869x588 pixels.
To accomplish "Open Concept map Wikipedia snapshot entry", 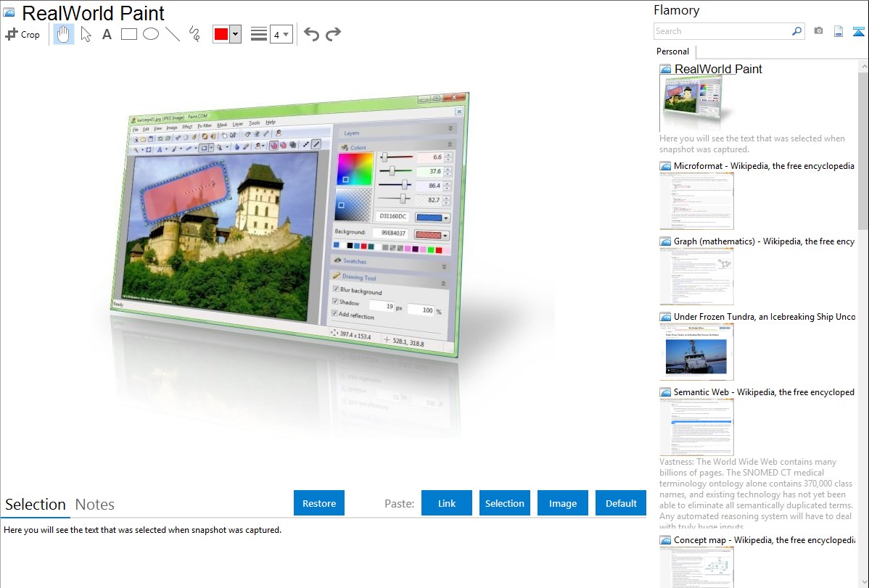I will click(x=764, y=539).
